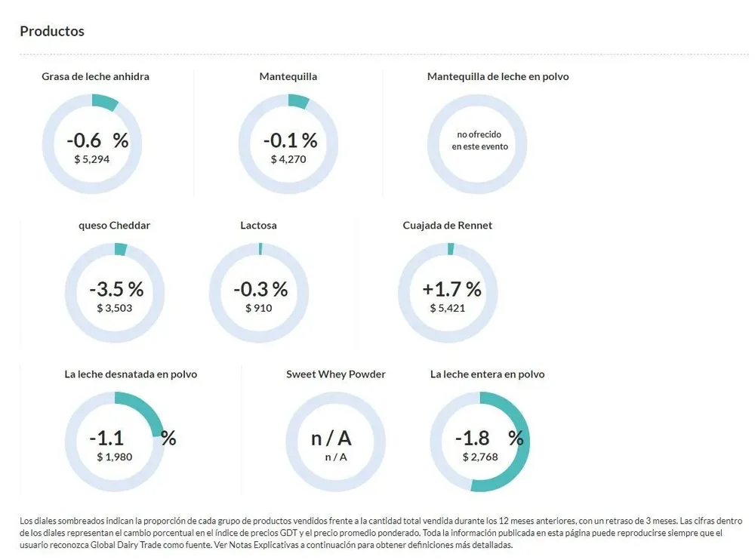The width and height of the screenshot is (755, 560).
Task: Select the Mantequilla de leche en polvo title
Action: click(x=498, y=76)
